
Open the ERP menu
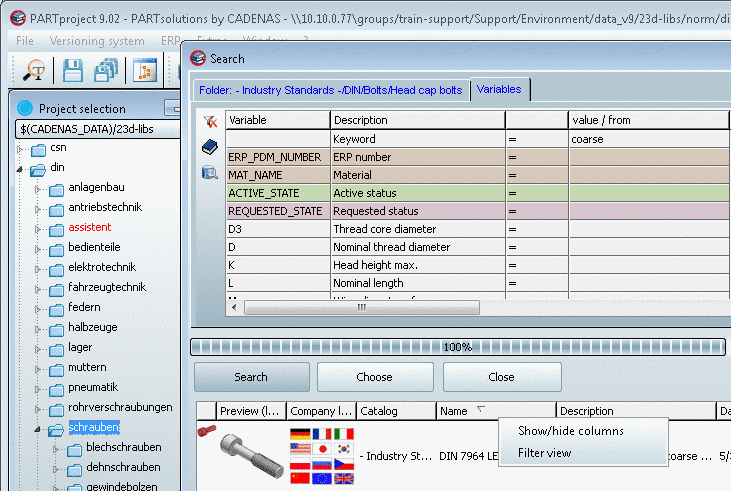click(x=170, y=41)
